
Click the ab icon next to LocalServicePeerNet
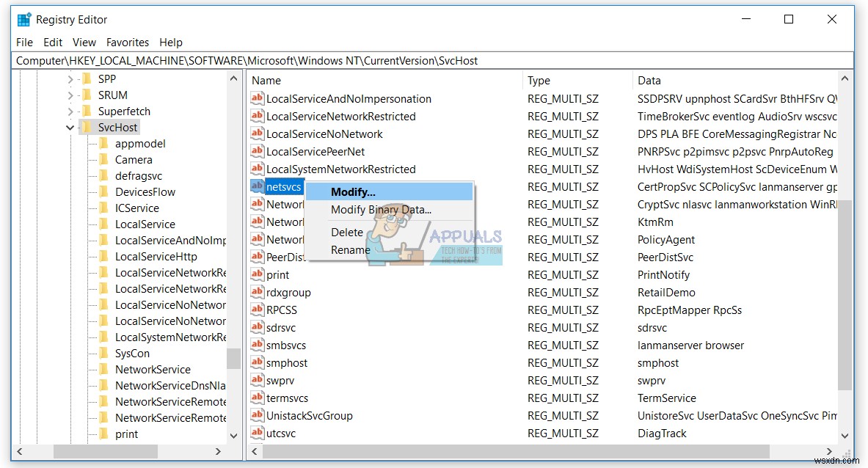click(x=258, y=151)
